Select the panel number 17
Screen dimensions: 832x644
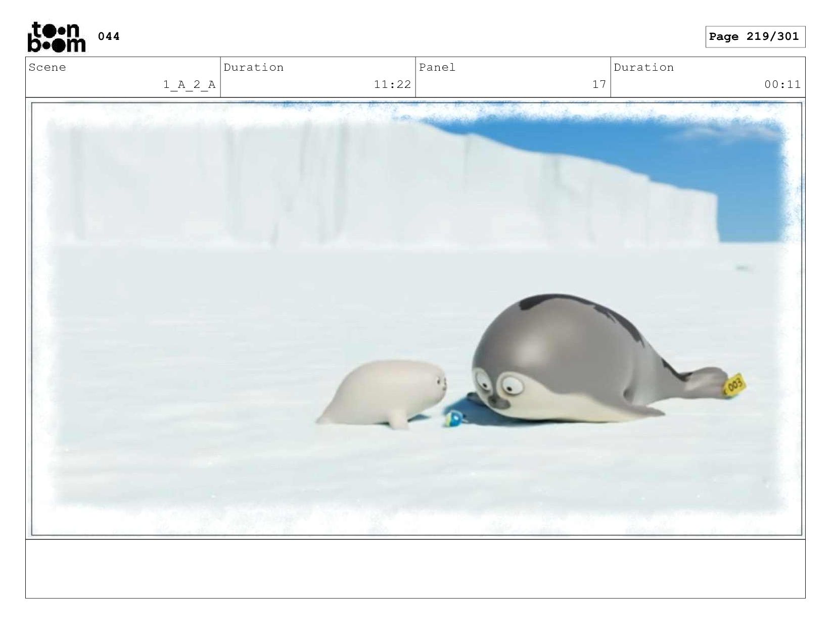tap(599, 84)
